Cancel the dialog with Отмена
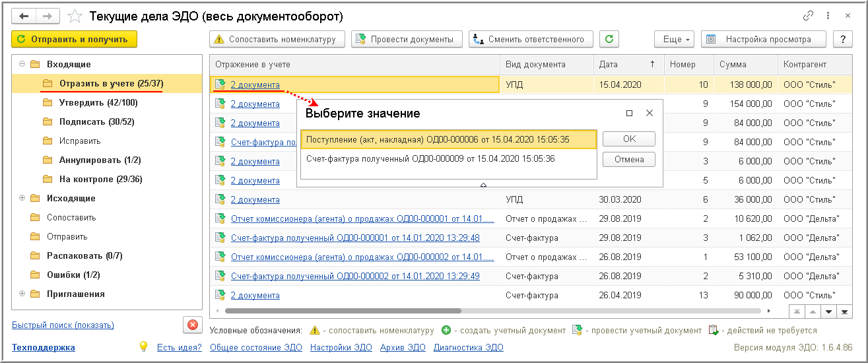This screenshot has height=363, width=868. tap(629, 159)
